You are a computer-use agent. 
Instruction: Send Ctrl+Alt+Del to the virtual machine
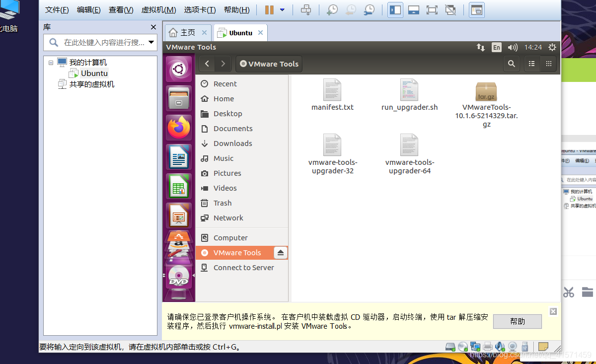(306, 10)
